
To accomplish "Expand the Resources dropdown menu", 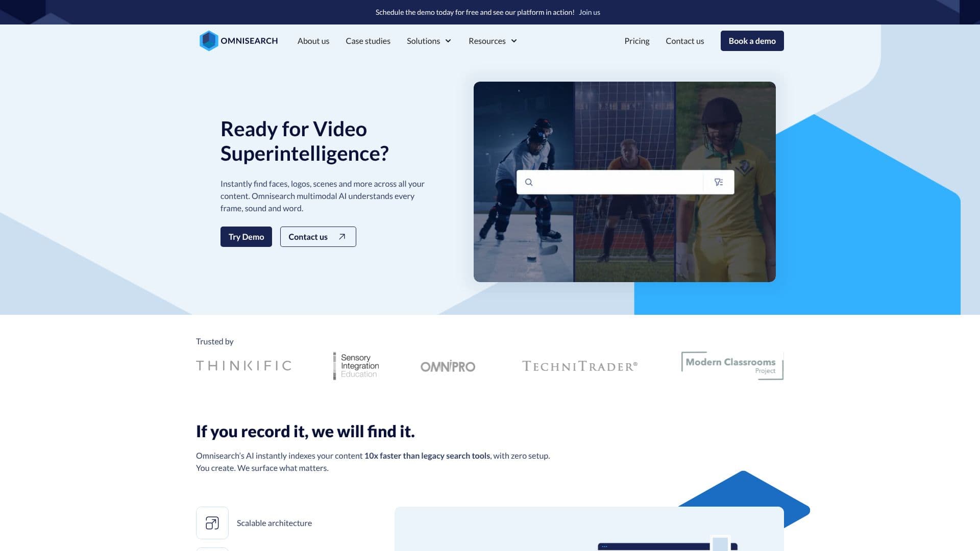I will [493, 41].
